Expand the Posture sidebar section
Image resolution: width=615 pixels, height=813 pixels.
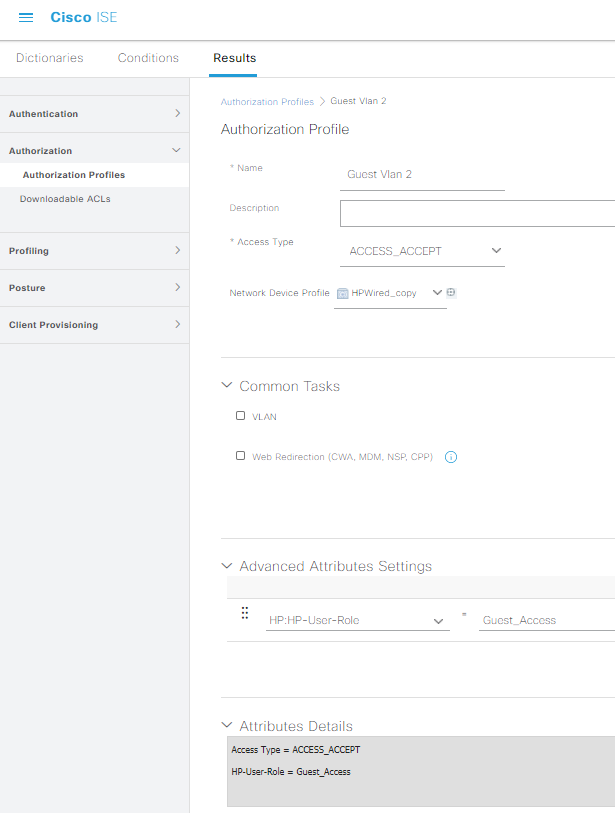[94, 288]
